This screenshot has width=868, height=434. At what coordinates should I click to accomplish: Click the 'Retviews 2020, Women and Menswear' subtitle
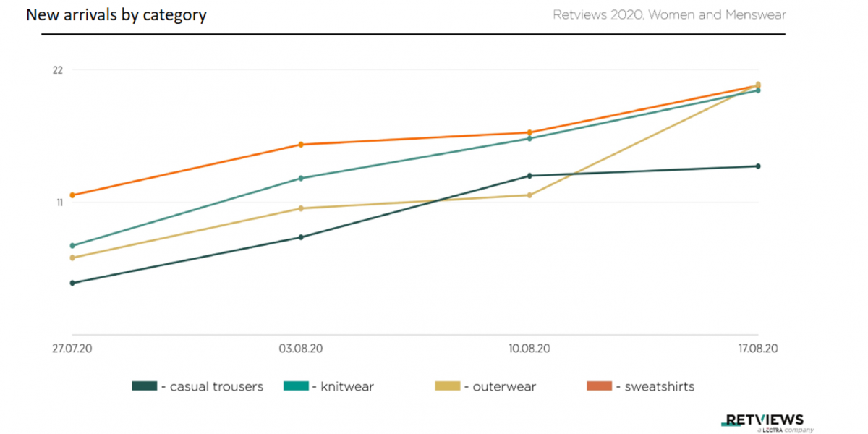click(669, 15)
